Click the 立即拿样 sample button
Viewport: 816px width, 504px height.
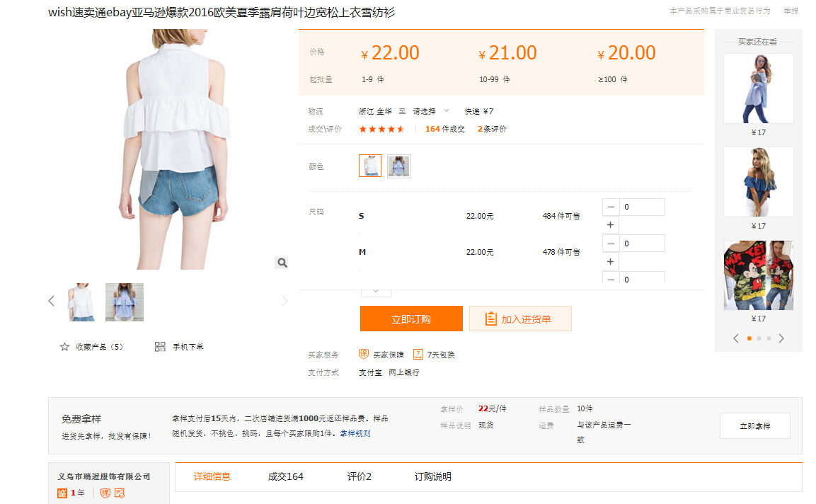click(754, 426)
